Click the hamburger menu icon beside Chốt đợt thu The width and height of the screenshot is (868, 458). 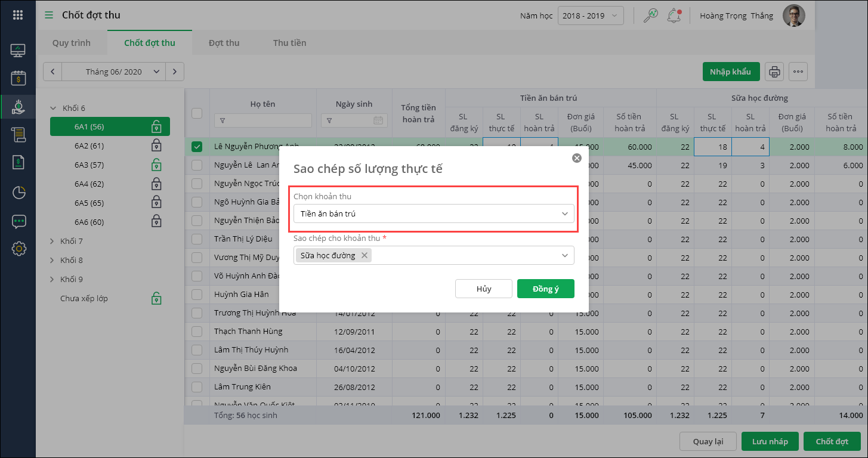pos(49,15)
